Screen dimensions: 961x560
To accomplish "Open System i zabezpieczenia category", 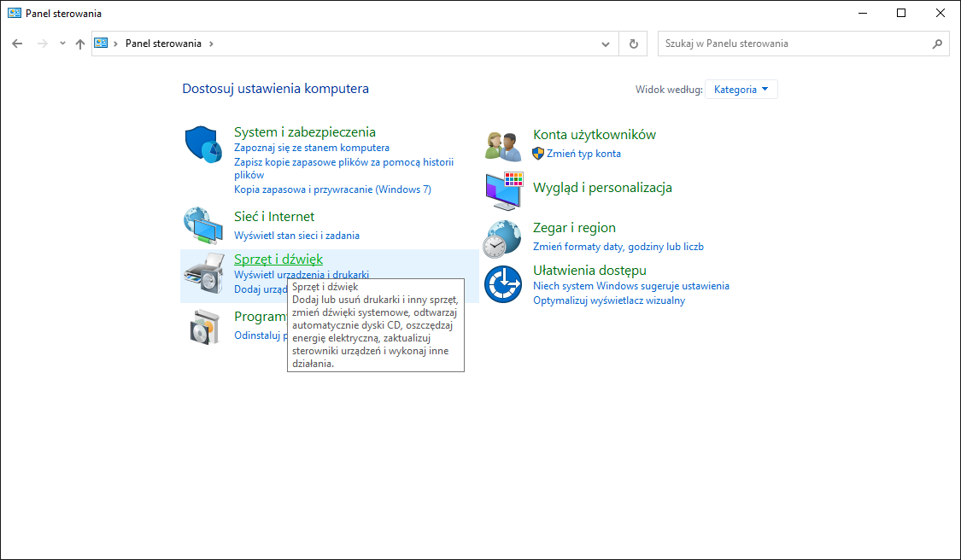I will 305,131.
